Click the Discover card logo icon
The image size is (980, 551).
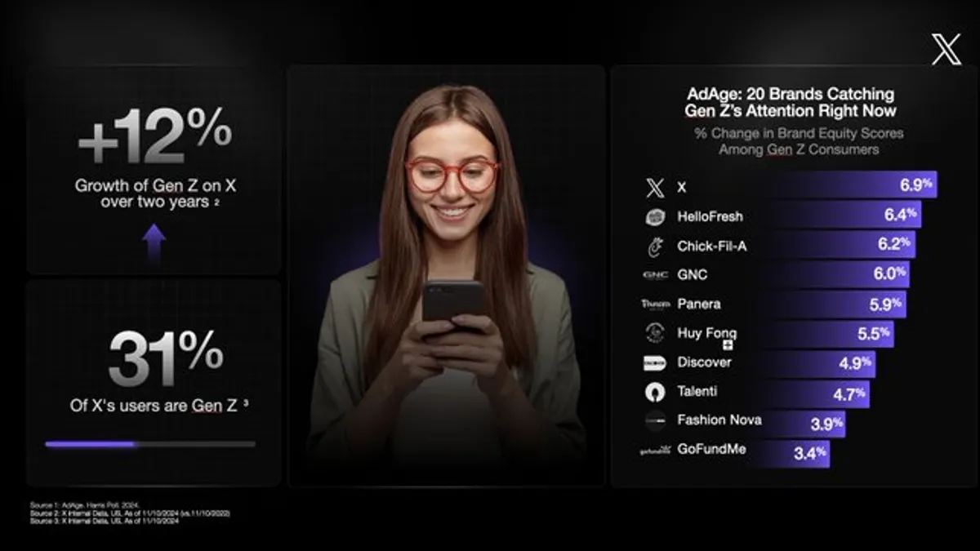655,362
